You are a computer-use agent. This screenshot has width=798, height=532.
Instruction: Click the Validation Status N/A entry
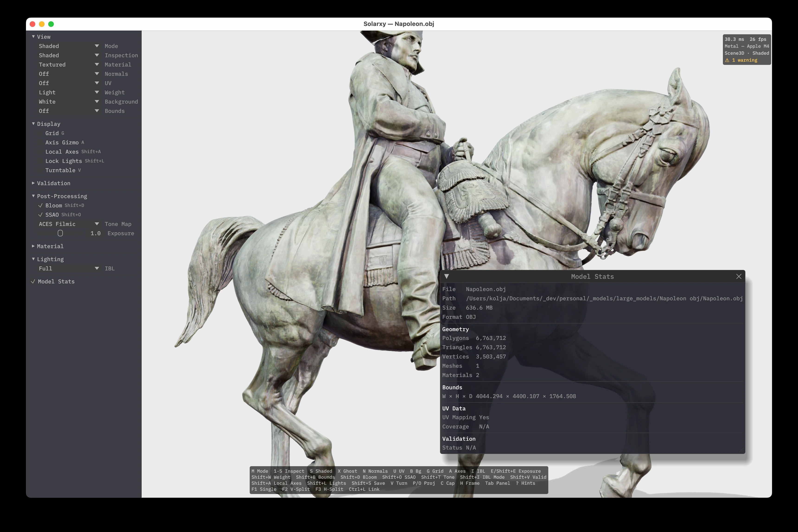point(459,448)
